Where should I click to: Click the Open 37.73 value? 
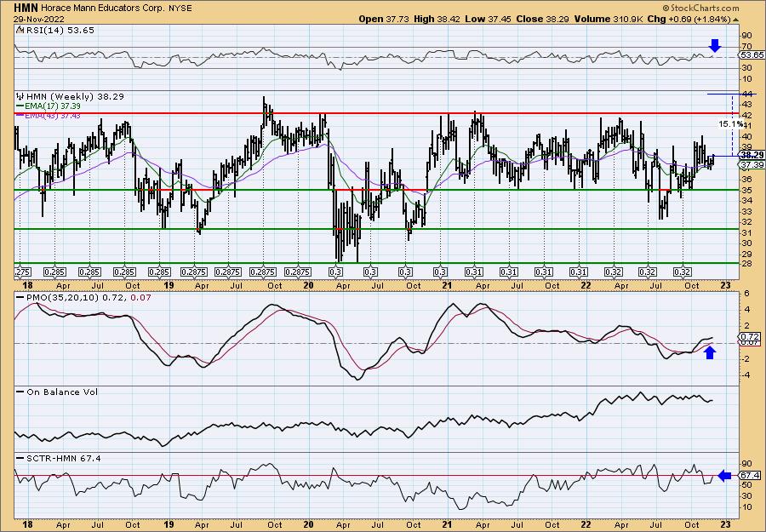click(384, 19)
